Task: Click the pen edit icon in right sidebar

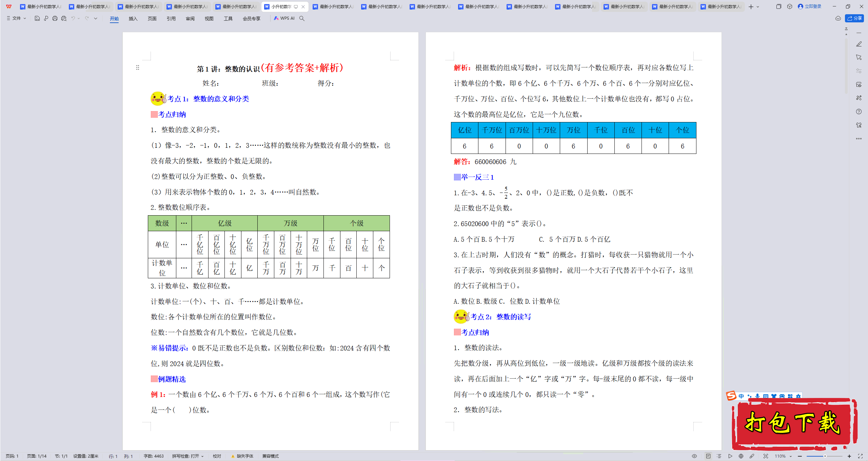Action: pyautogui.click(x=859, y=44)
